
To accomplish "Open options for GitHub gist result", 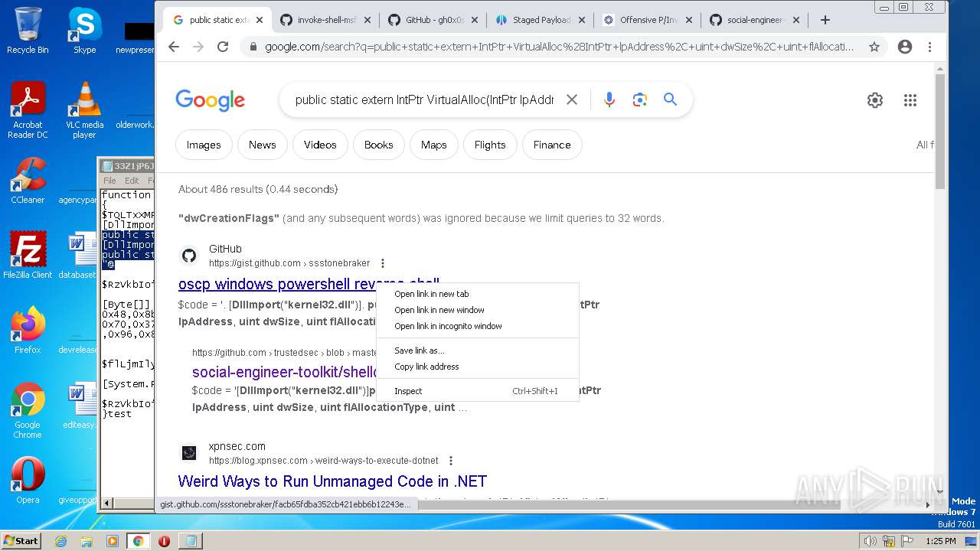I will click(382, 263).
